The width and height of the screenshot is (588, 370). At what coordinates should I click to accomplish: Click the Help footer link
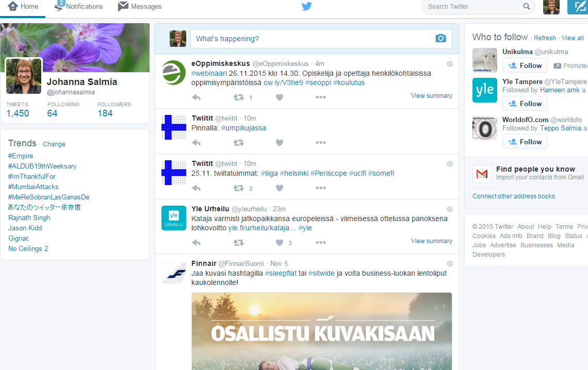click(x=544, y=227)
